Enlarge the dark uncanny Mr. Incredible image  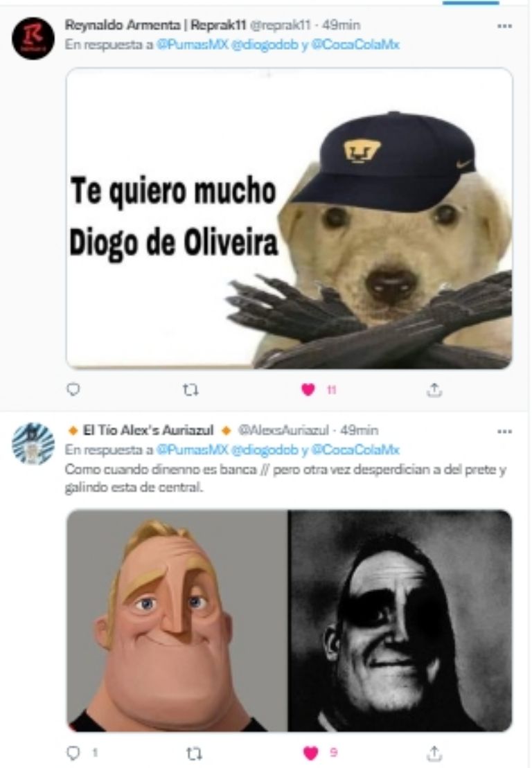pos(400,620)
